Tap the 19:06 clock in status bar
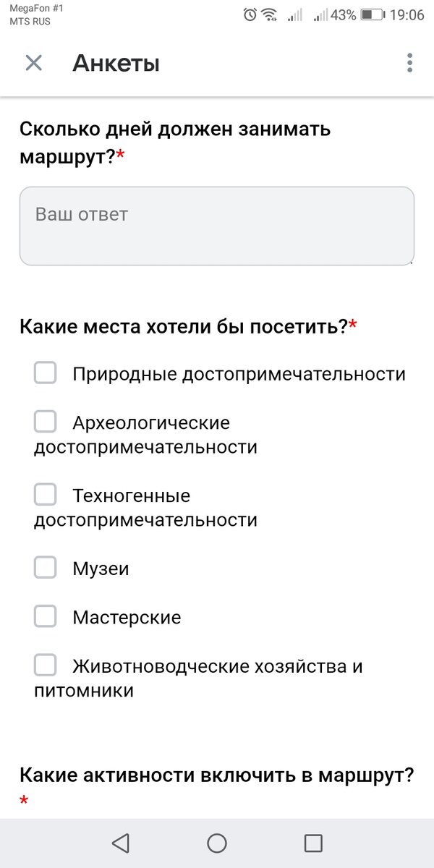Viewport: 434px width, 868px height. click(x=407, y=14)
